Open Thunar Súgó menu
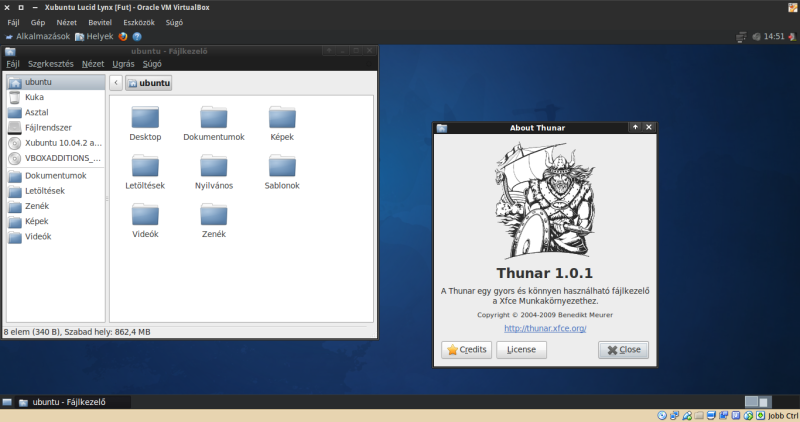Image resolution: width=800 pixels, height=422 pixels. 152,64
